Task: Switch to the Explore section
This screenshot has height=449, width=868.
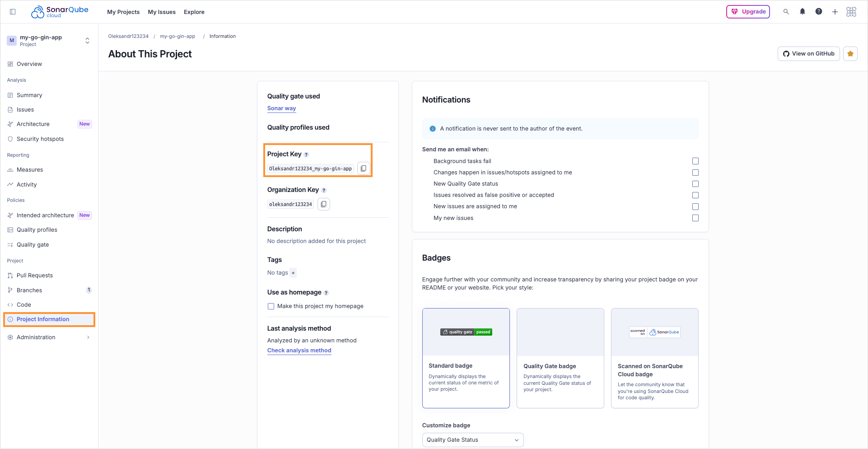Action: [194, 12]
